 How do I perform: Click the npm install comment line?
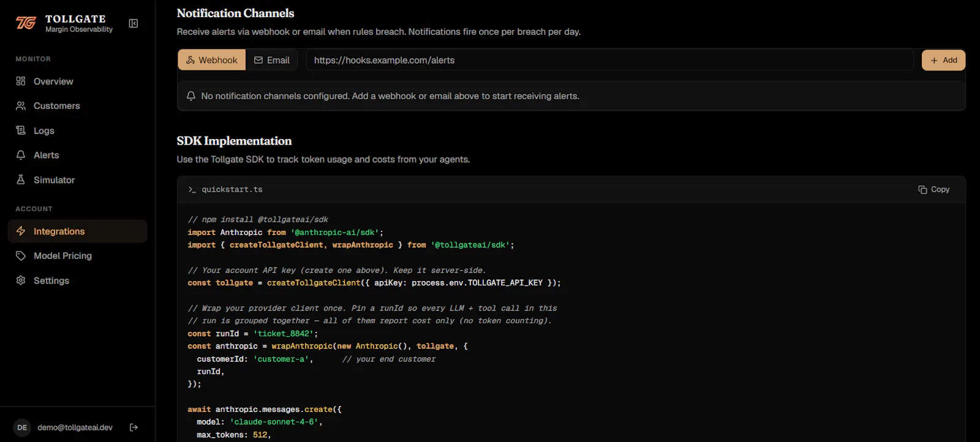[x=258, y=220]
